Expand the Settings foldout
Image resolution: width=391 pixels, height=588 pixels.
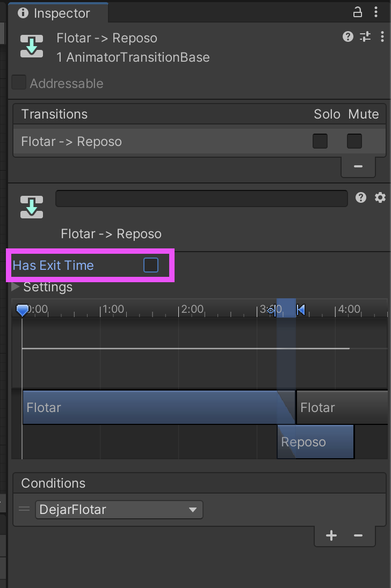click(16, 287)
